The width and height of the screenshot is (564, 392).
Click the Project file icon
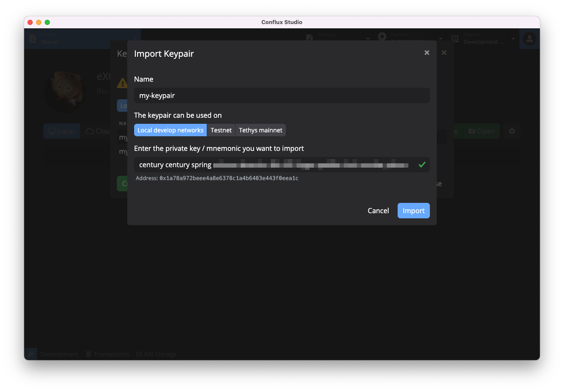(32, 39)
